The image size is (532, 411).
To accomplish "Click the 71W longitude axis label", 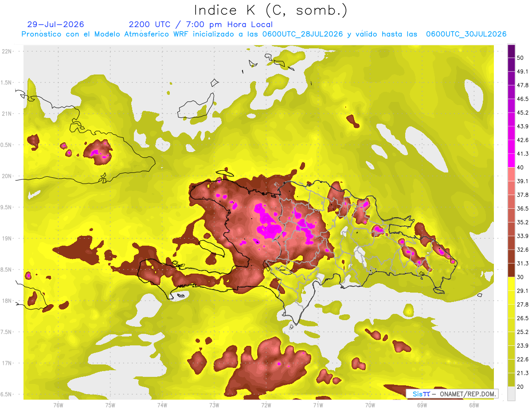I will (318, 405).
